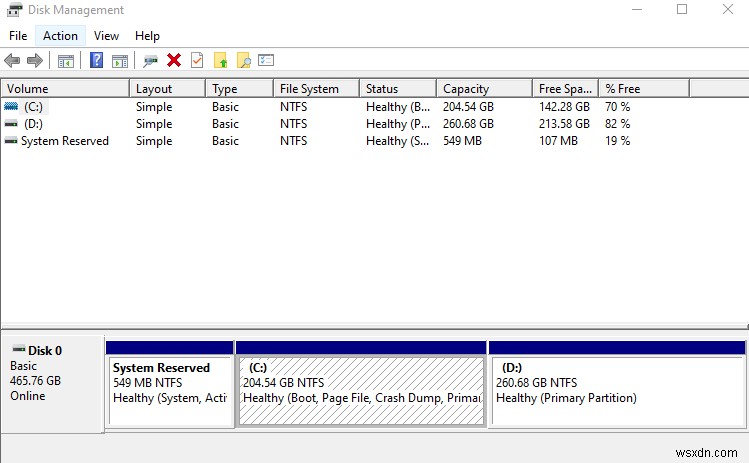Click the Forward arrow toolbar icon
The image size is (749, 463).
(x=36, y=60)
